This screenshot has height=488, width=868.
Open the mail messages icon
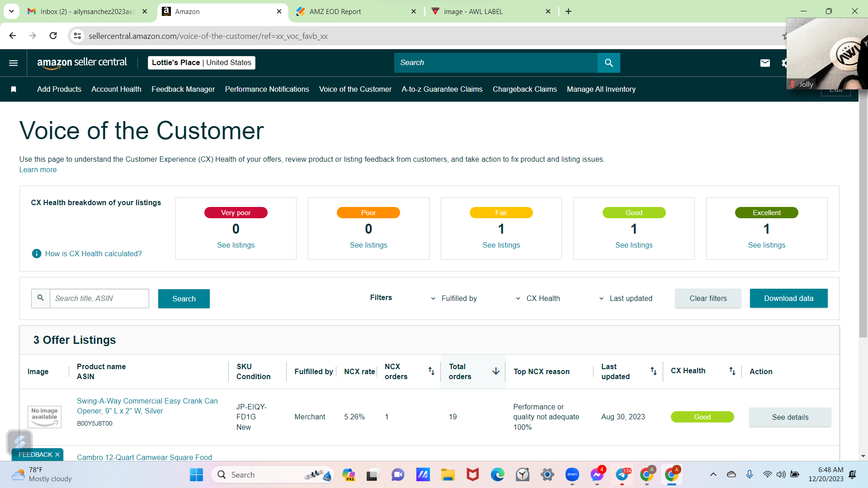click(765, 63)
